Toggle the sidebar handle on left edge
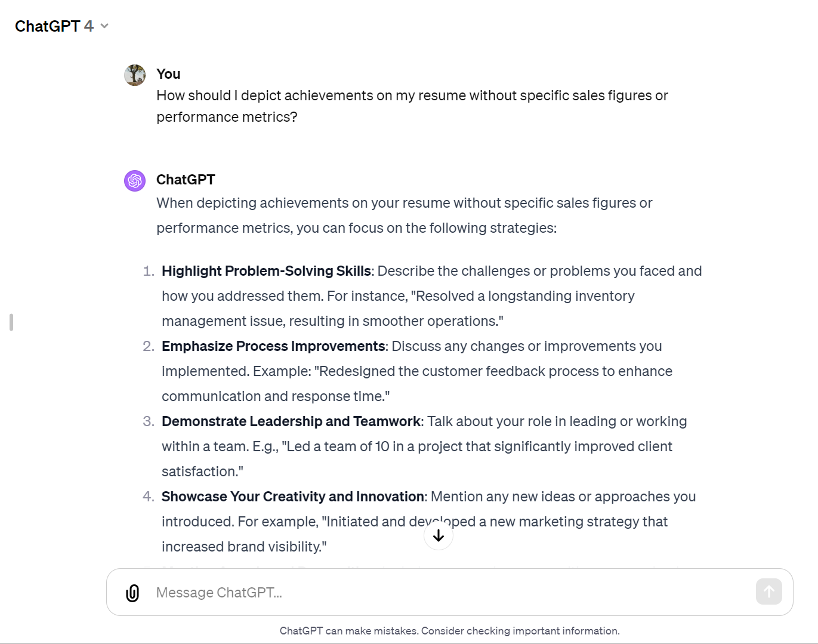818x644 pixels. click(x=11, y=322)
